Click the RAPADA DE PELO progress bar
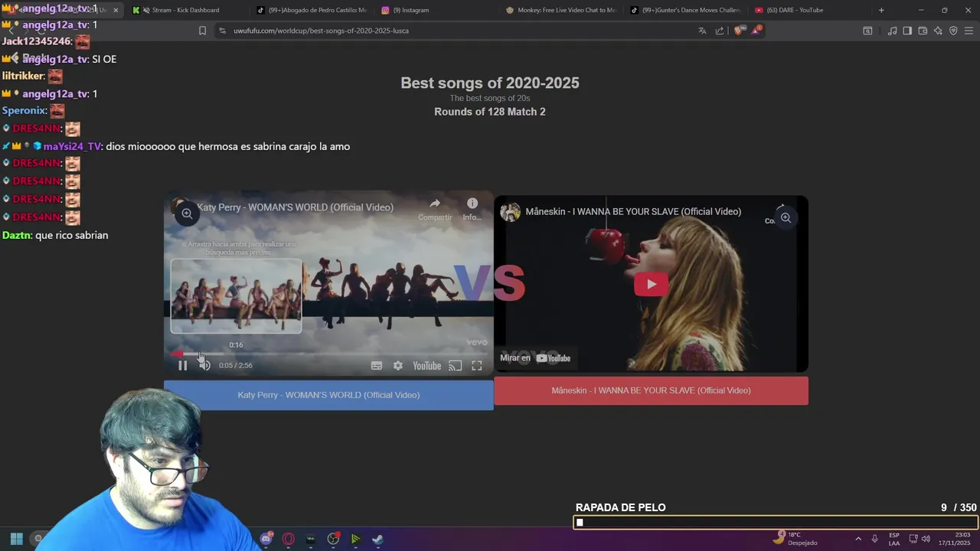 (776, 523)
